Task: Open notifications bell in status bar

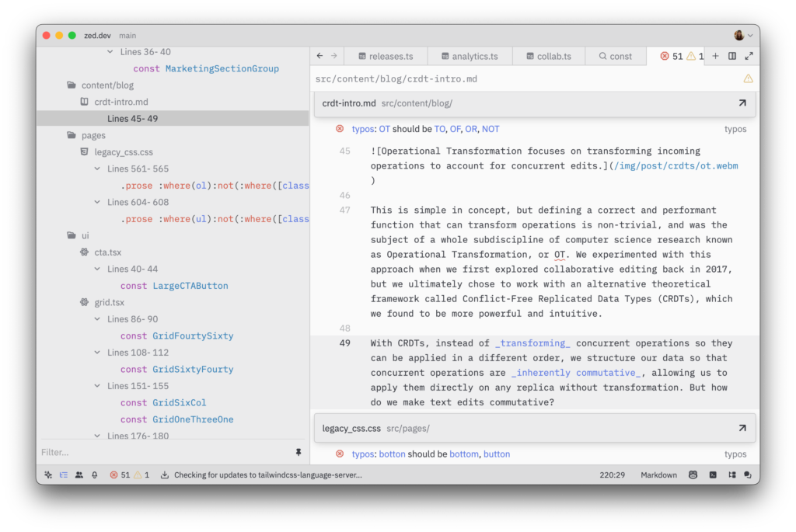Action: (x=94, y=475)
